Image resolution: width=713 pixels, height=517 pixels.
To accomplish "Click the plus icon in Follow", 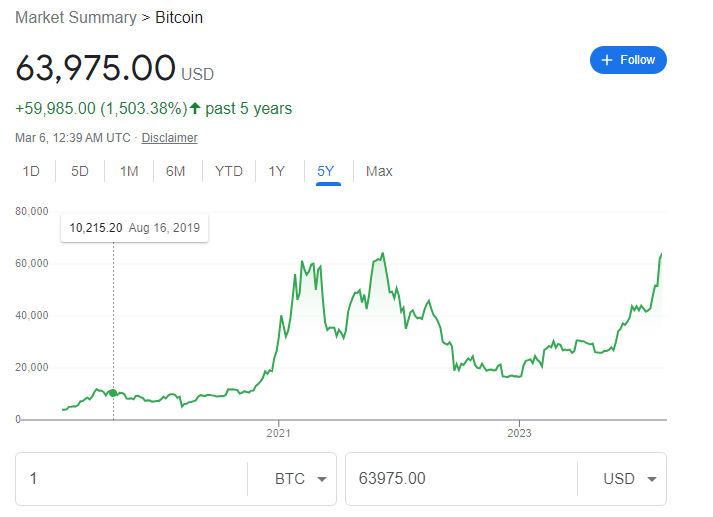I will click(x=606, y=60).
